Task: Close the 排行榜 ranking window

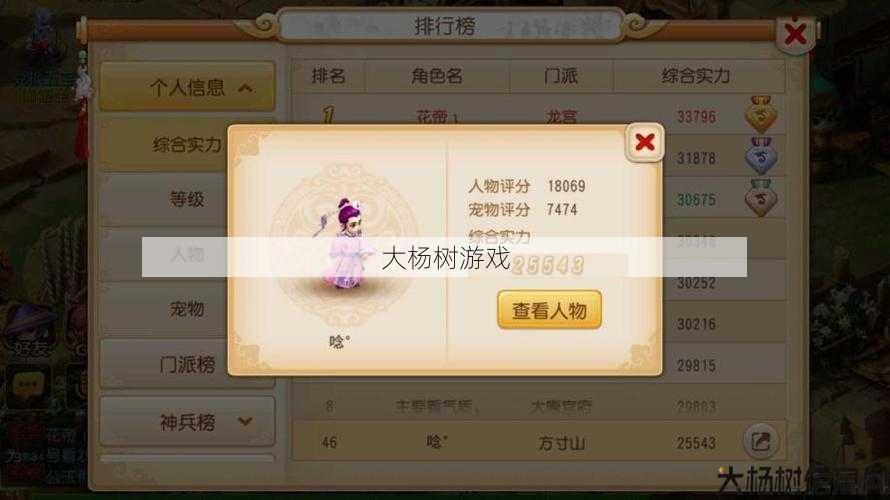Action: pyautogui.click(x=795, y=34)
